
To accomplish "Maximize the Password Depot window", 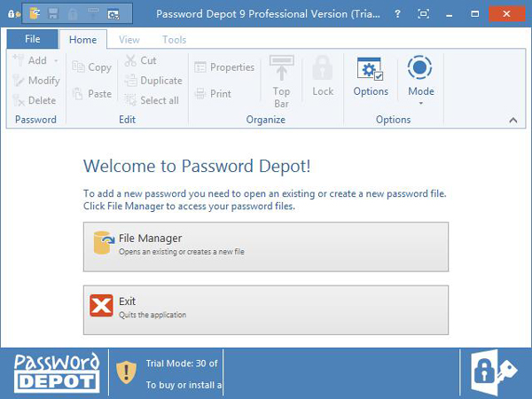I will click(475, 14).
